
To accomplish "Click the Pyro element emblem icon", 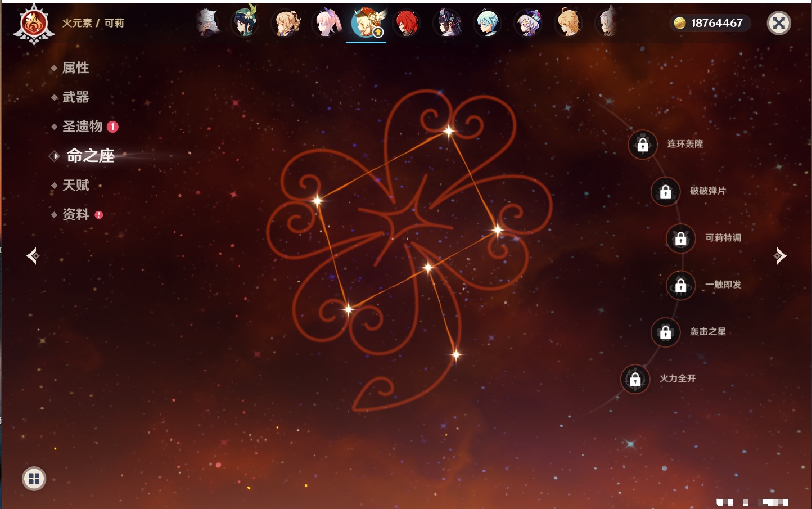I will click(34, 24).
